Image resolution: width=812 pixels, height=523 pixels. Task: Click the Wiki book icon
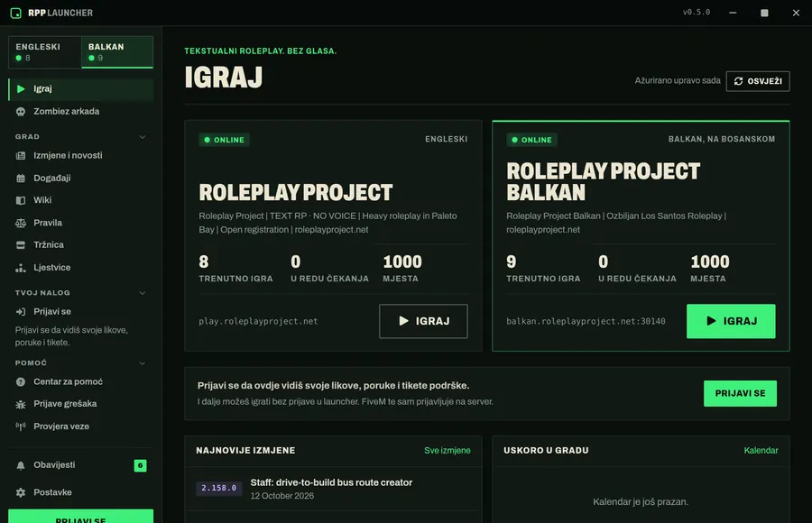click(21, 200)
